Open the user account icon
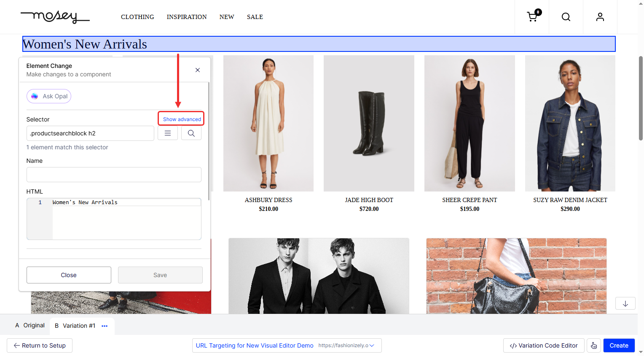 pyautogui.click(x=600, y=17)
